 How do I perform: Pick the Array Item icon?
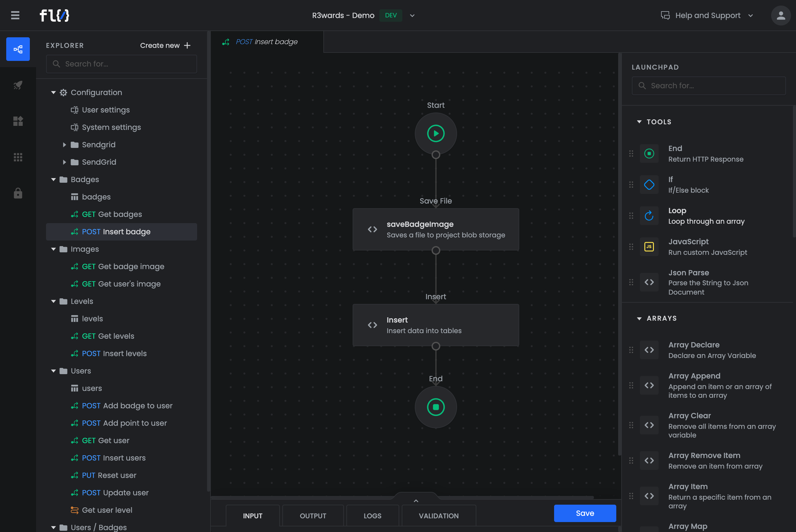pyautogui.click(x=649, y=496)
